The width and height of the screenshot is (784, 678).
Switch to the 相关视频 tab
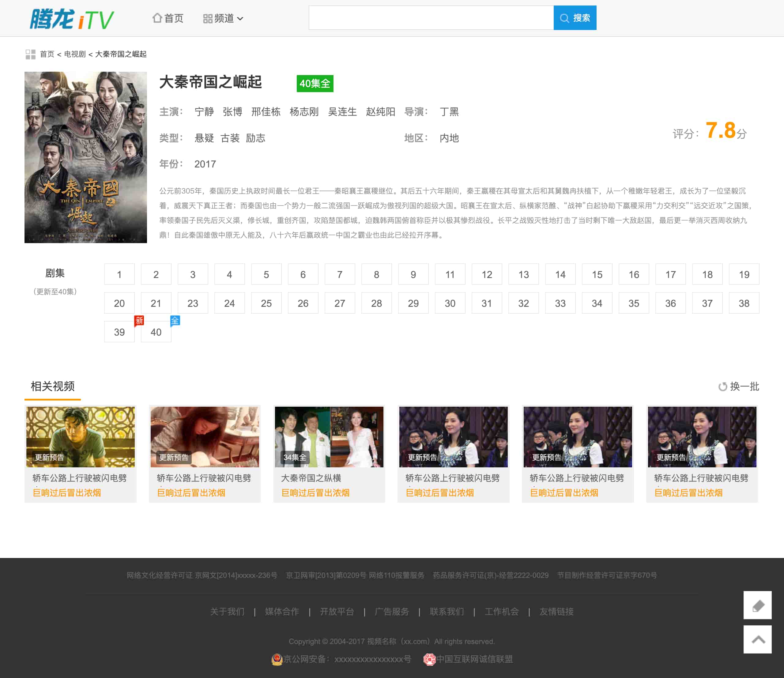53,386
